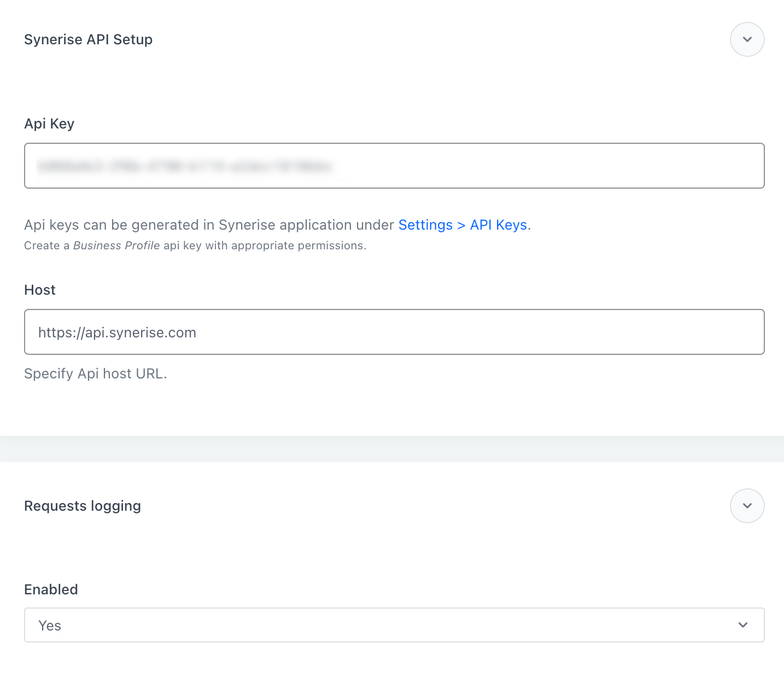
Task: Click the chevron icon beside Synerise API Setup
Action: [x=747, y=39]
